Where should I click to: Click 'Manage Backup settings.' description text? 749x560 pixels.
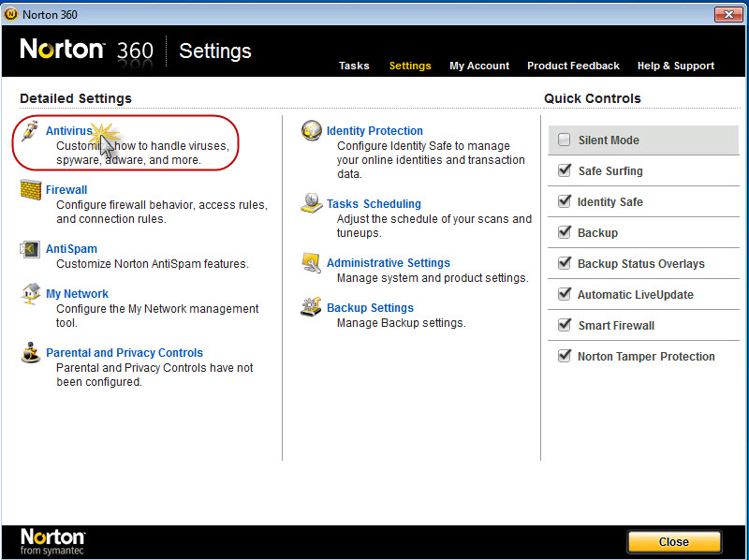point(402,323)
